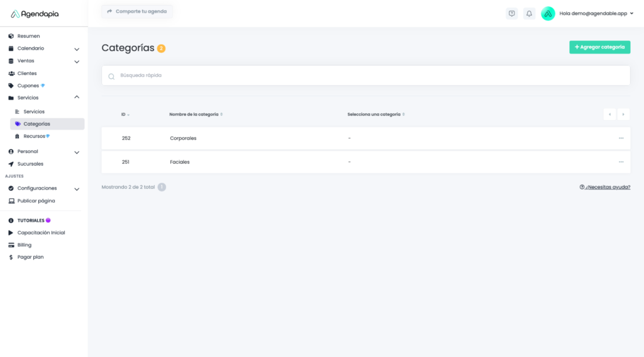Image resolution: width=644 pixels, height=357 pixels.
Task: Open the ¿Necesitas ayuda? link
Action: (x=604, y=187)
